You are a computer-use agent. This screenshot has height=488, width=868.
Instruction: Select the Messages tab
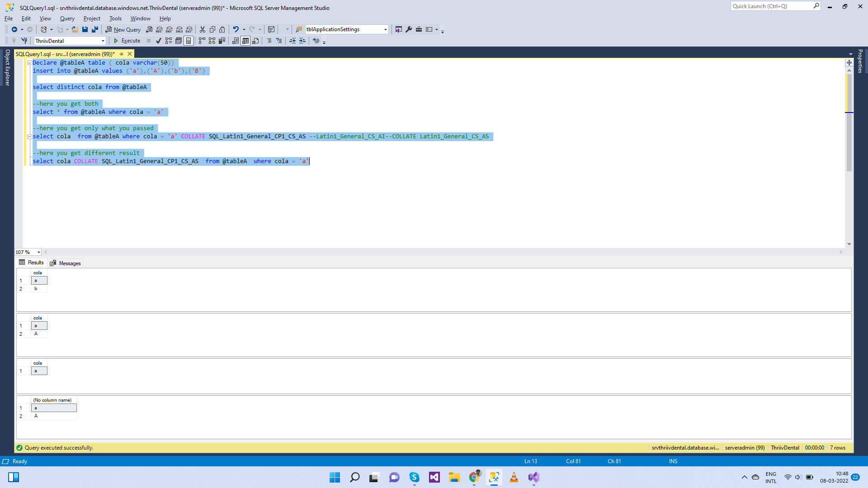pyautogui.click(x=69, y=263)
